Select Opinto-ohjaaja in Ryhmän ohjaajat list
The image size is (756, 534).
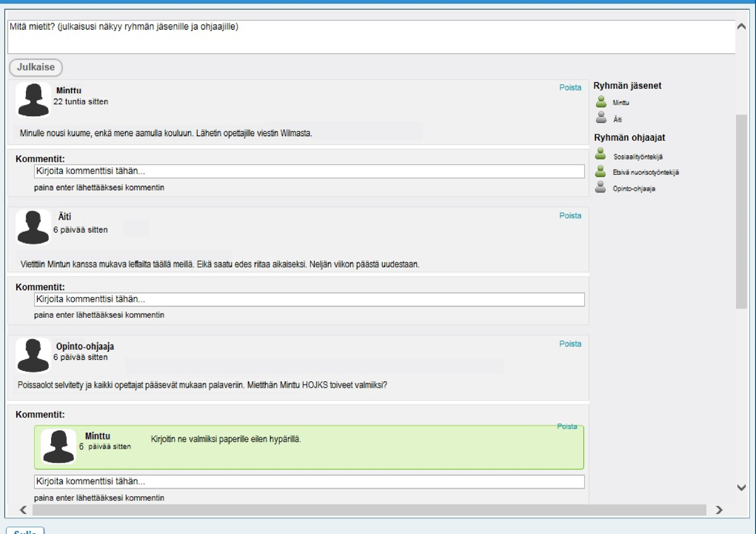[634, 189]
